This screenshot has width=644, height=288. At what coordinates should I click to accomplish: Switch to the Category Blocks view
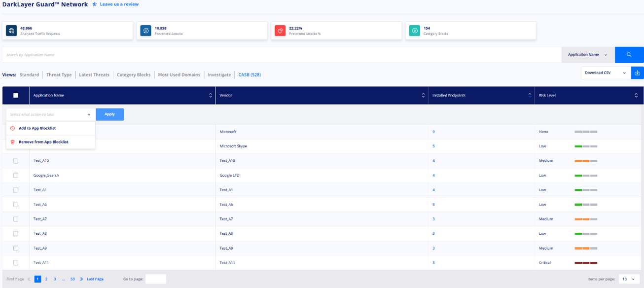[134, 75]
